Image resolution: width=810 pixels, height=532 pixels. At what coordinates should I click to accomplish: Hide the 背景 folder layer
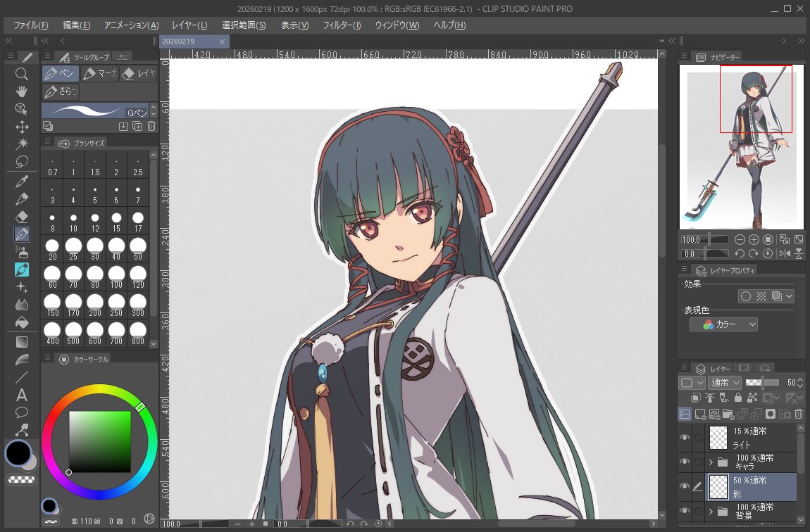tap(685, 511)
